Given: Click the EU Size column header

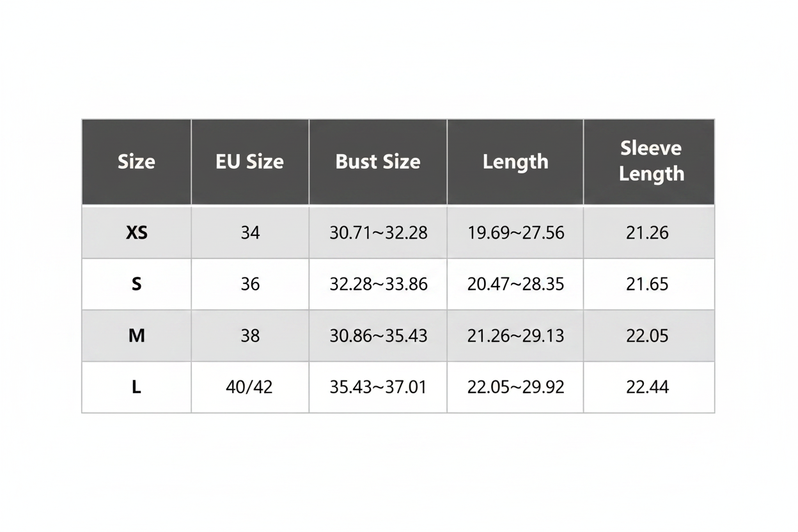Looking at the screenshot, I should [250, 162].
